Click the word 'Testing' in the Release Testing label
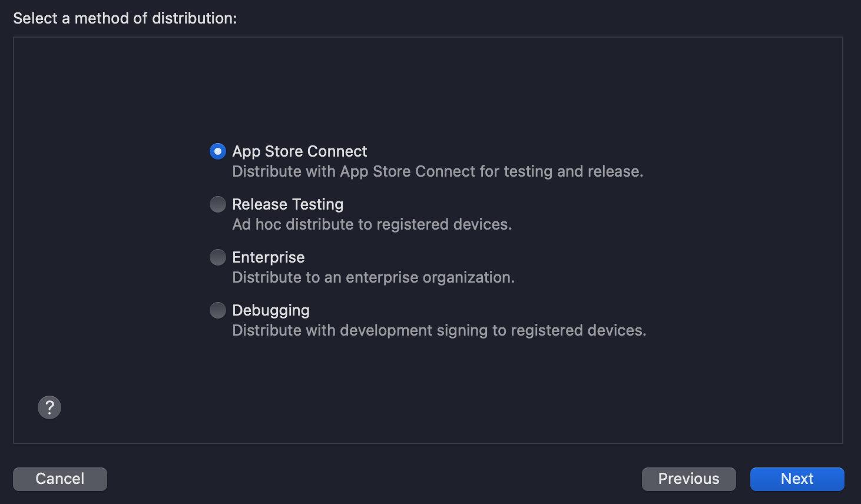This screenshot has height=504, width=861. (317, 204)
